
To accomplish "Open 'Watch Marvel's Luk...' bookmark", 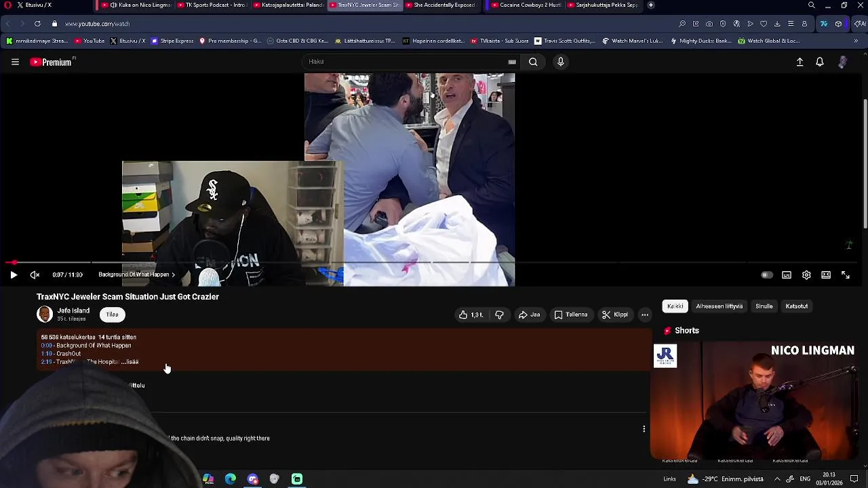I will click(x=632, y=41).
